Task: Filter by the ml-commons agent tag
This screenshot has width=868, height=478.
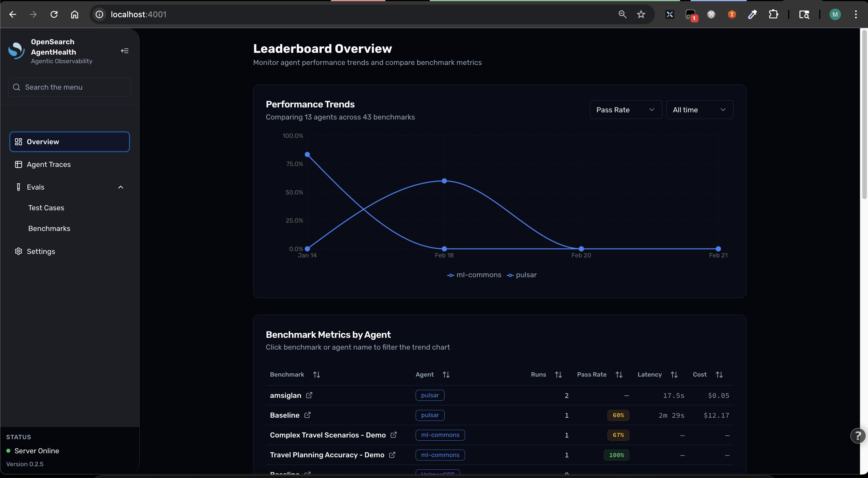Action: [440, 435]
